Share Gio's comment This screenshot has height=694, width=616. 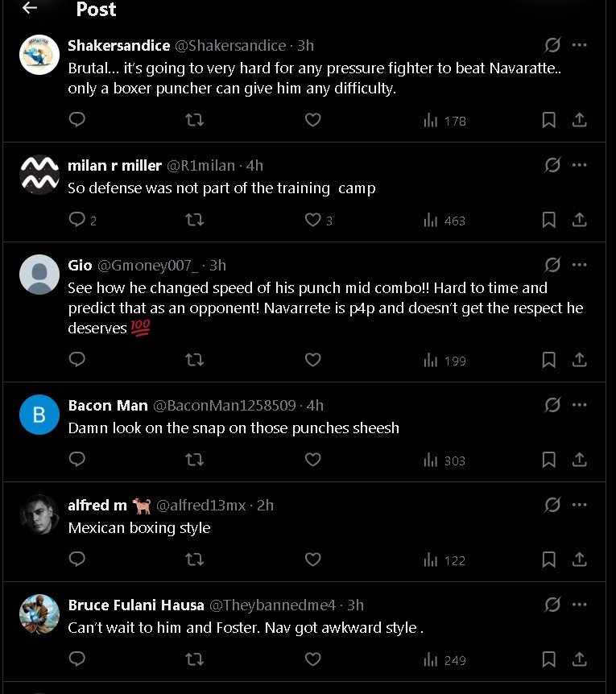click(579, 360)
